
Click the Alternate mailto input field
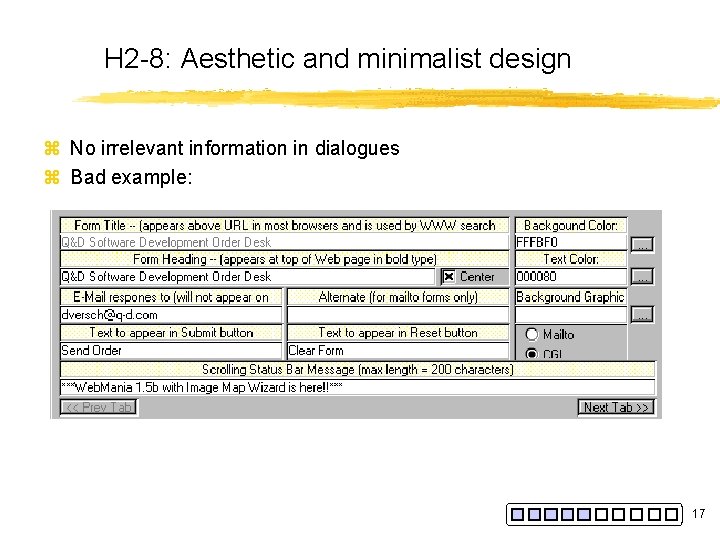click(x=398, y=315)
